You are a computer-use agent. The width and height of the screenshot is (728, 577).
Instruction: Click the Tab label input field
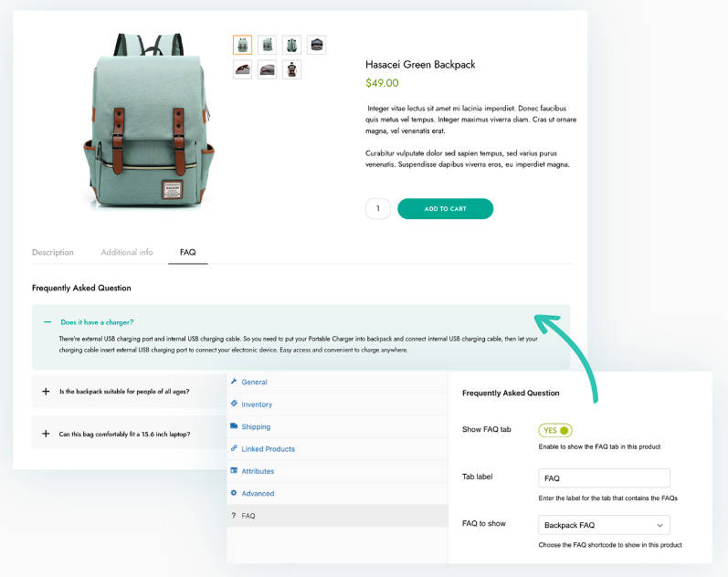[x=604, y=478]
